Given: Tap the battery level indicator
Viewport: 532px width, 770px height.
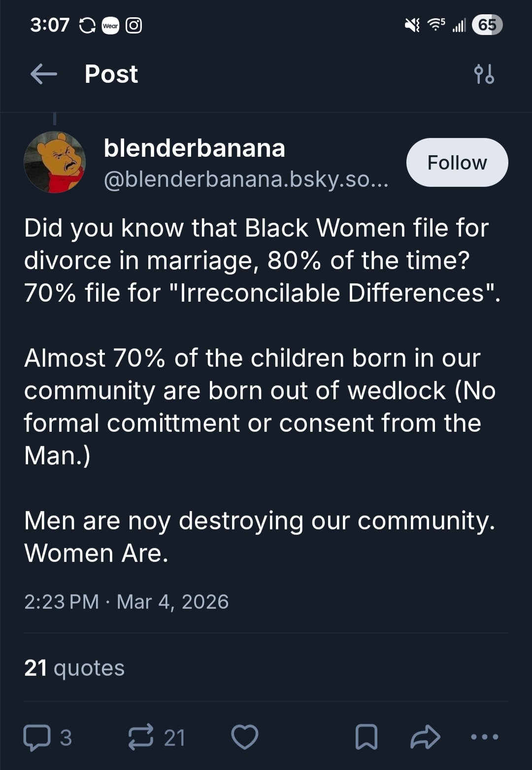Looking at the screenshot, I should coord(487,25).
